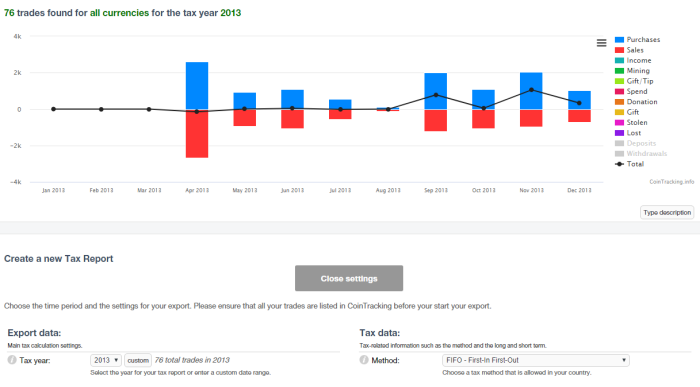The image size is (700, 387).
Task: Click the November 2013 total data point
Action: click(x=531, y=90)
